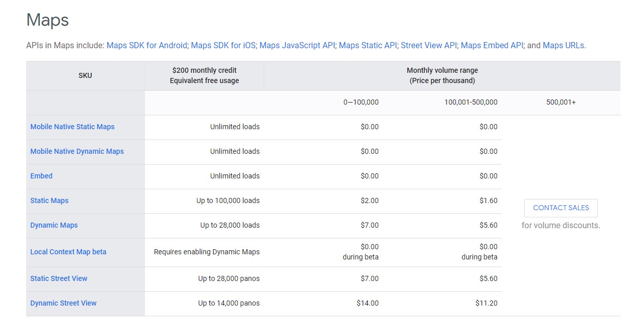Open the Dynamic Street View SKU link
The image size is (644, 322).
point(64,303)
